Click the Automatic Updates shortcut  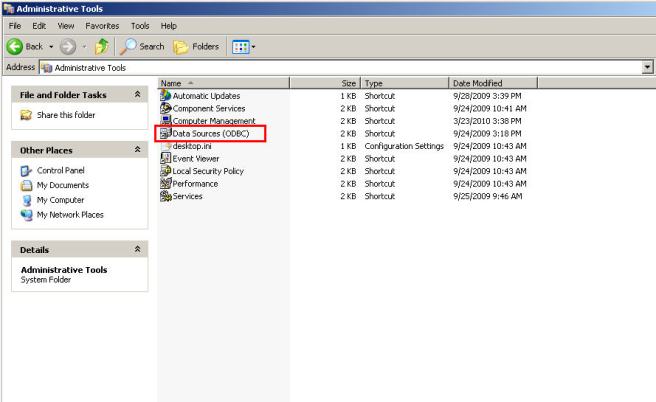click(x=205, y=96)
